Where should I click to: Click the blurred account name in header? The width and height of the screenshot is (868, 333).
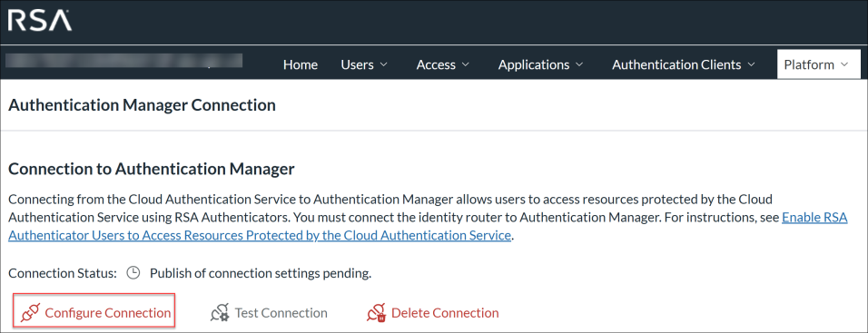(x=124, y=60)
